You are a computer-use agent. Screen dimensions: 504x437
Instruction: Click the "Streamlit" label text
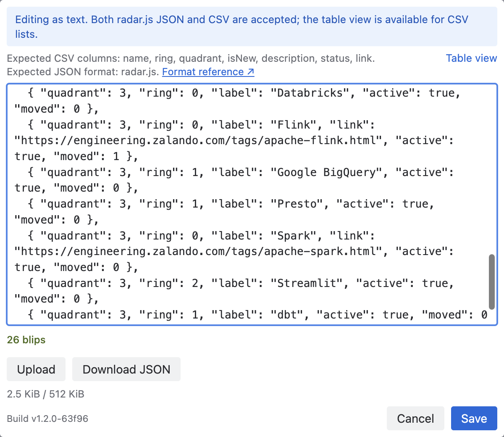coord(310,283)
